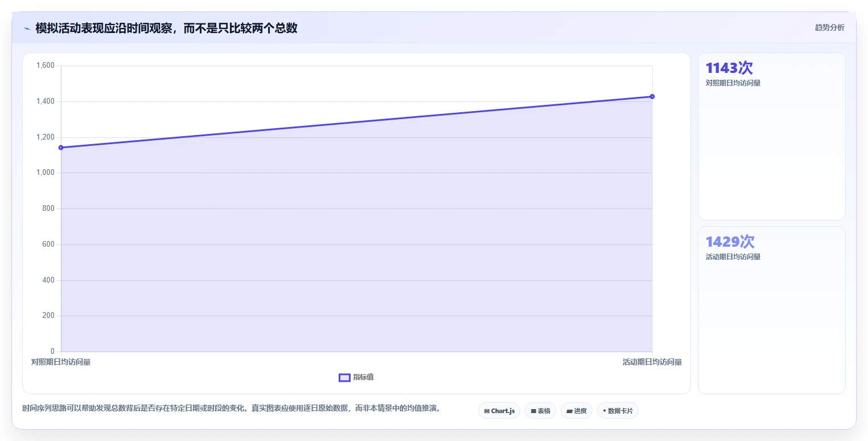This screenshot has width=868, height=441.
Task: Click the line's data point for 活动期日均访问量
Action: point(652,96)
